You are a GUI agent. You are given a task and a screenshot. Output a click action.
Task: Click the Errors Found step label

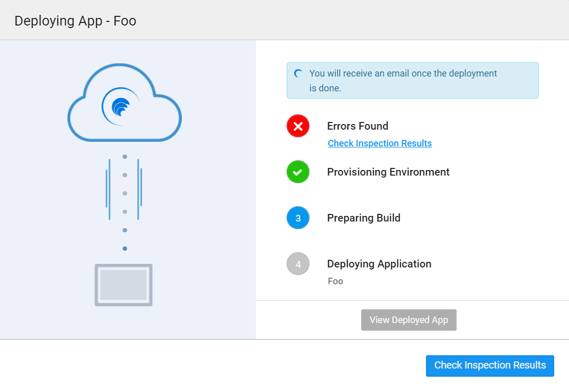pyautogui.click(x=358, y=126)
